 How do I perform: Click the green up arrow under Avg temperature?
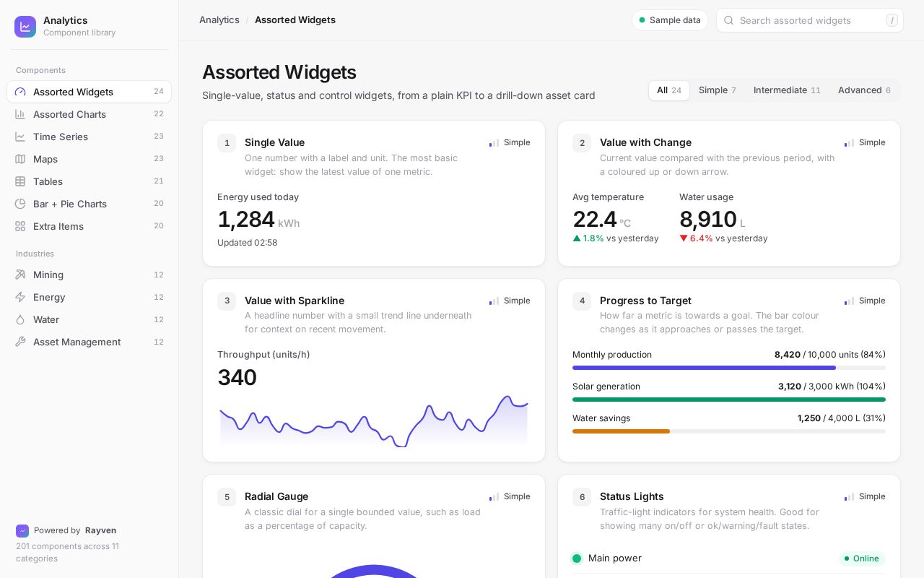pyautogui.click(x=577, y=238)
